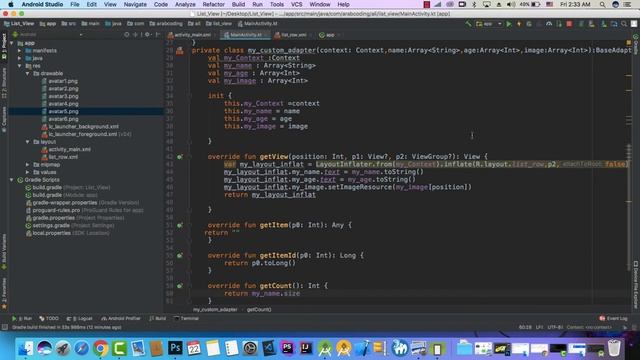Click the getView override gutter icon
Screen dimensions: 640x360
(180, 157)
